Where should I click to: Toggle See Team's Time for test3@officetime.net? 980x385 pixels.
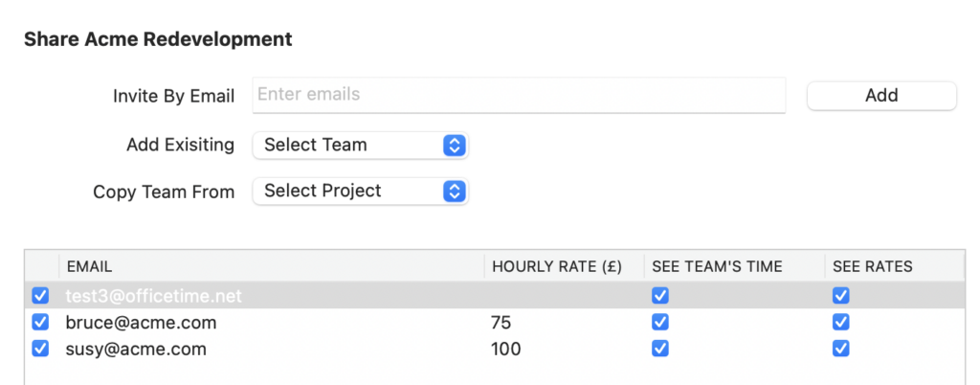pyautogui.click(x=660, y=296)
